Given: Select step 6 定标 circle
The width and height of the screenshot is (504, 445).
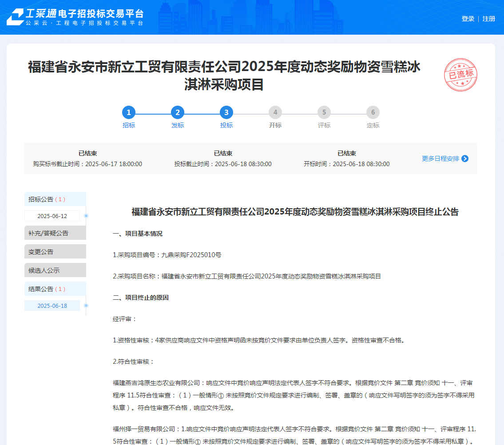Looking at the screenshot, I should tap(373, 112).
